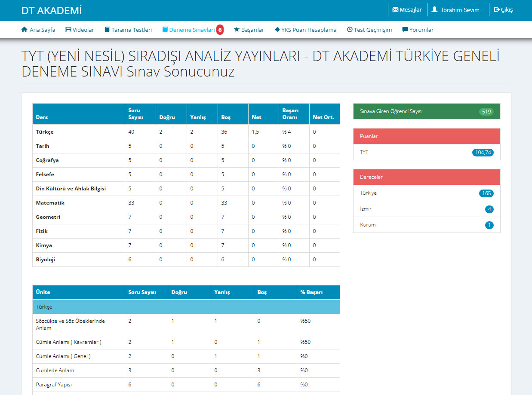The height and width of the screenshot is (395, 532).
Task: Click the exam result page title
Action: click(260, 64)
